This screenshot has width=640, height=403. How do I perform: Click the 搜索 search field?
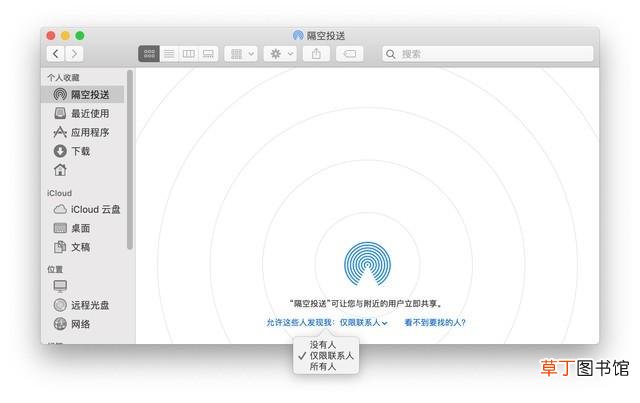click(488, 54)
